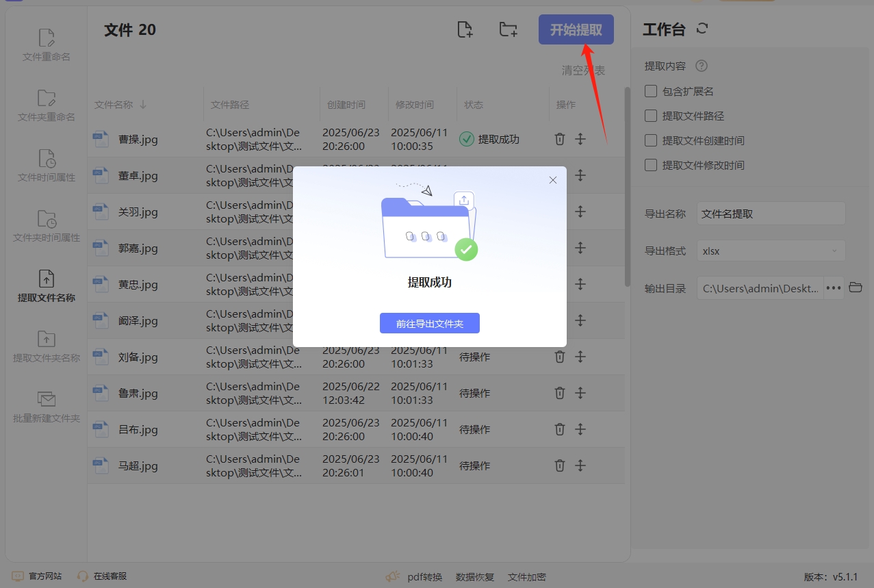
Task: Click the 创建时间 column header
Action: [346, 105]
